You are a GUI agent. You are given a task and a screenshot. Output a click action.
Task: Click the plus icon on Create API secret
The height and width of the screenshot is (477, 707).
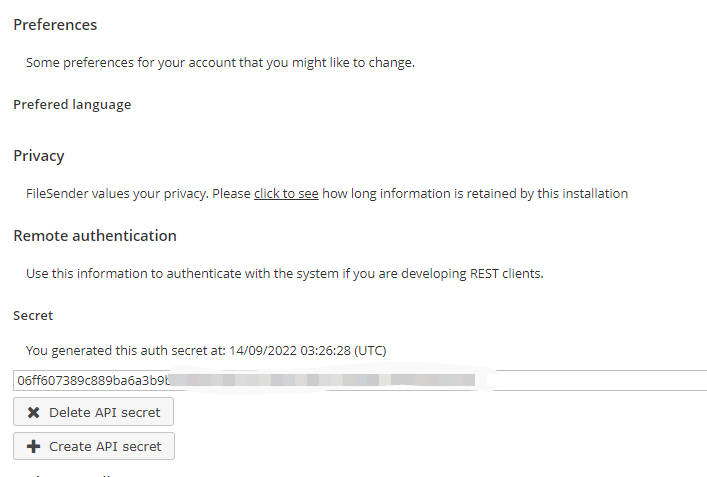pyautogui.click(x=33, y=446)
